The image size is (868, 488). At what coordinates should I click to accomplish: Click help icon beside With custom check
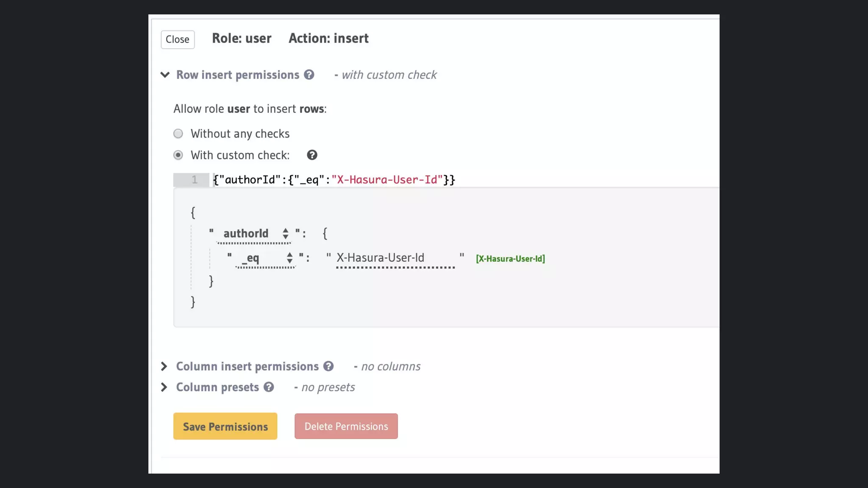(x=312, y=155)
